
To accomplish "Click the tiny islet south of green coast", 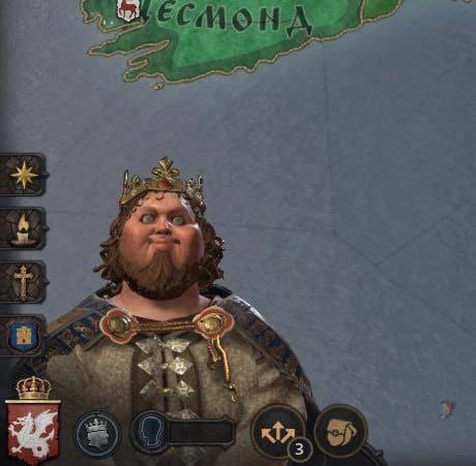I will [158, 86].
